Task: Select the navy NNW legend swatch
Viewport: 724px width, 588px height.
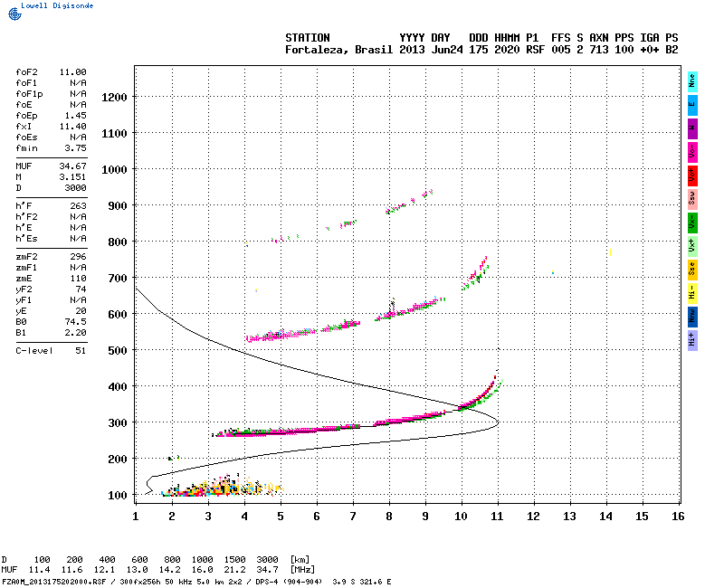Action: (692, 317)
